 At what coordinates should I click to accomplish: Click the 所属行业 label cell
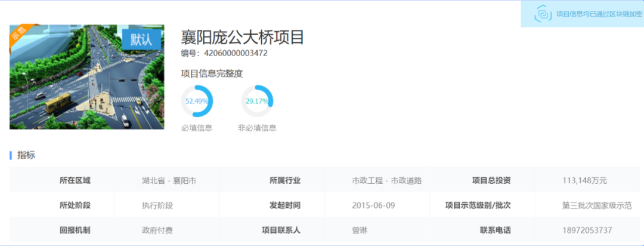(272, 180)
